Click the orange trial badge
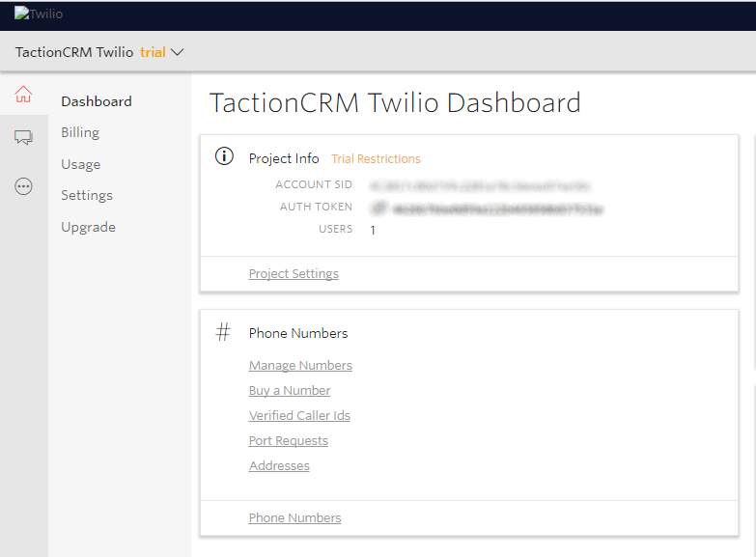Image resolution: width=756 pixels, height=557 pixels. pyautogui.click(x=153, y=52)
